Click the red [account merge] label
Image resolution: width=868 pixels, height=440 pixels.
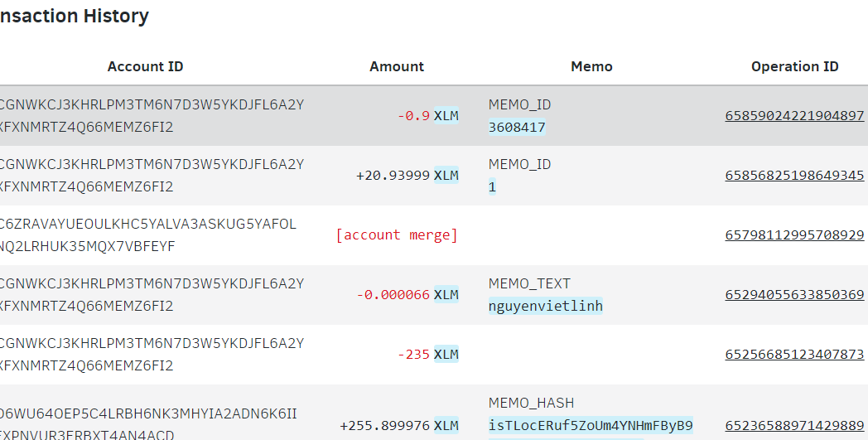(x=397, y=235)
